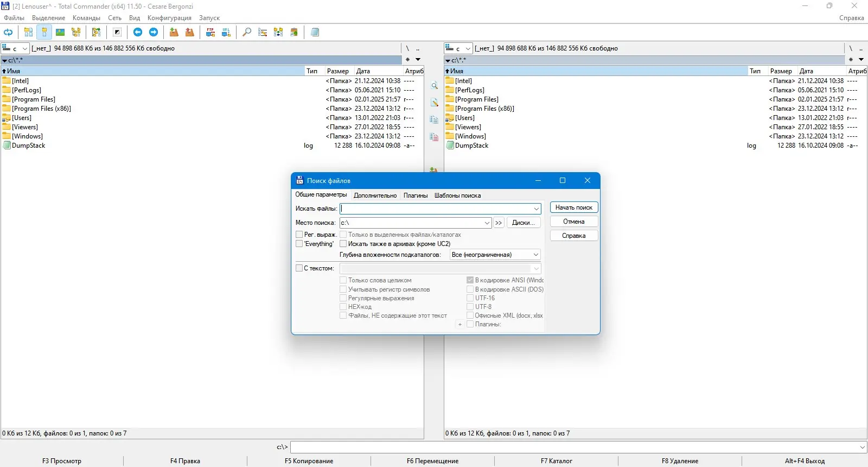Screen dimensions: 868x467
Task: Go back with the blue left arrow
Action: click(x=138, y=32)
